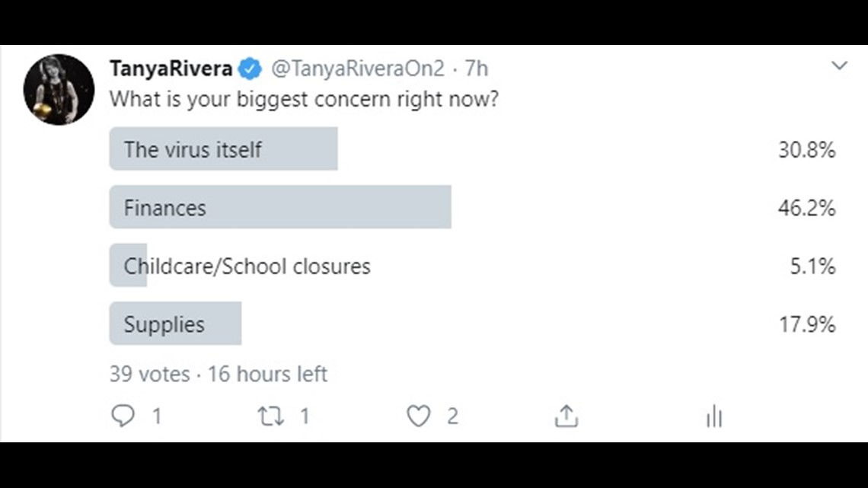Click the tweet question text
868x488 pixels.
point(304,100)
